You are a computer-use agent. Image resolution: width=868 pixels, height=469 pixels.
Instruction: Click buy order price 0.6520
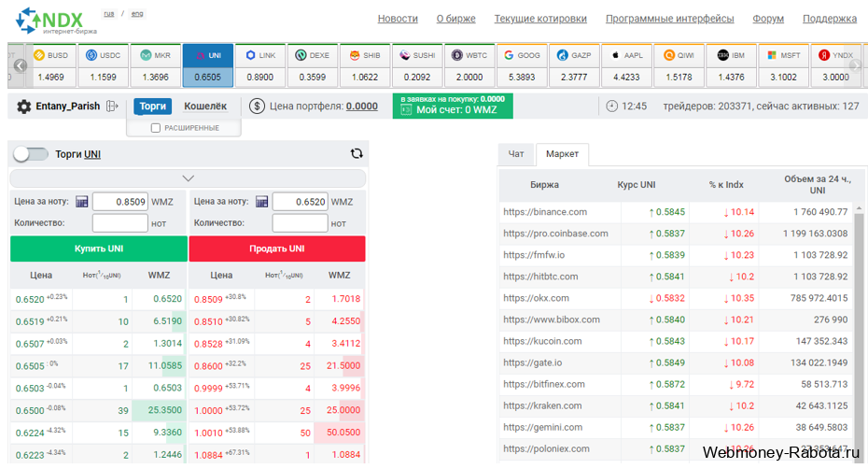pos(30,299)
